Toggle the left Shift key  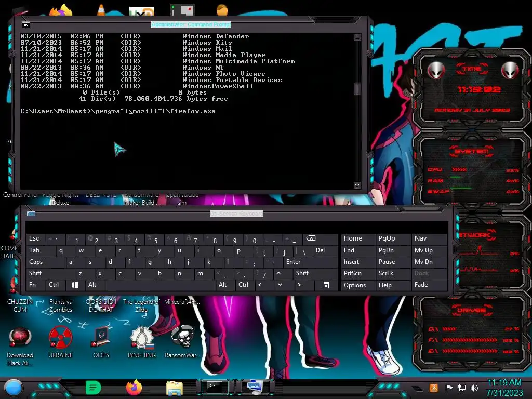point(51,273)
